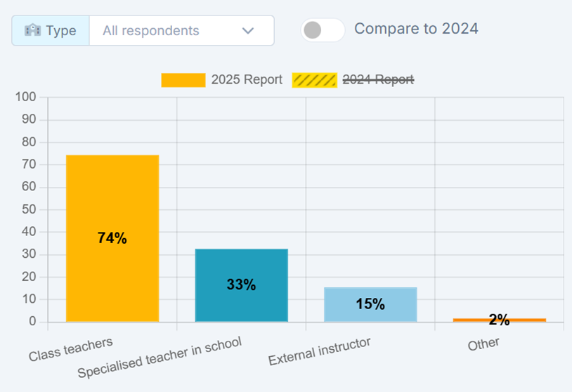Enable the crossed-out 2024 Report legend label
Viewport: 572px width, 392px height.
[377, 80]
